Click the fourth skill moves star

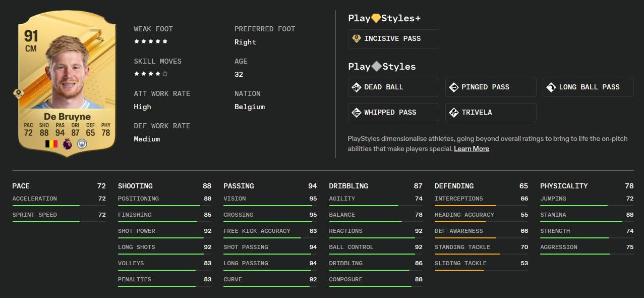coord(157,73)
